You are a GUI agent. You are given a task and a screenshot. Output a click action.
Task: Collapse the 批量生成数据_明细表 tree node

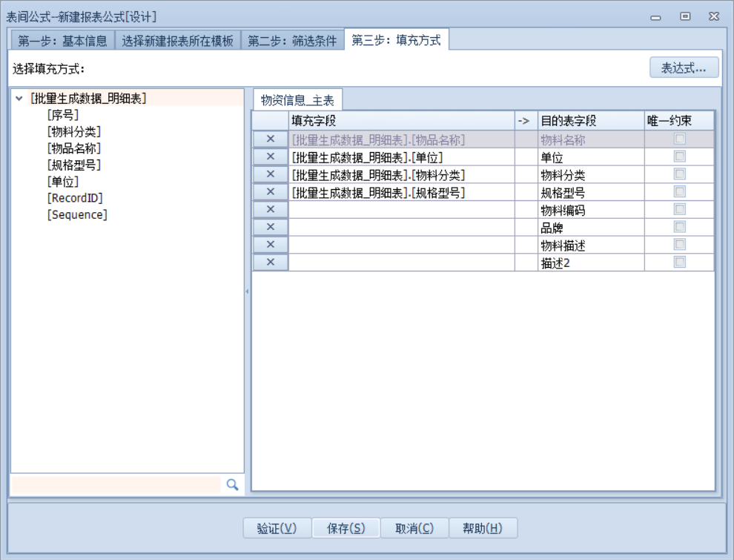[19, 98]
